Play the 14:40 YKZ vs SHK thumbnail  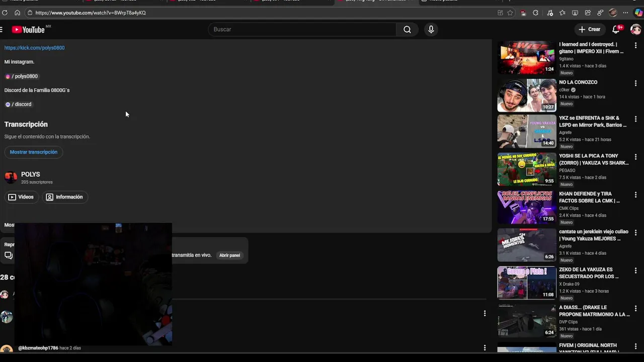coord(527,131)
